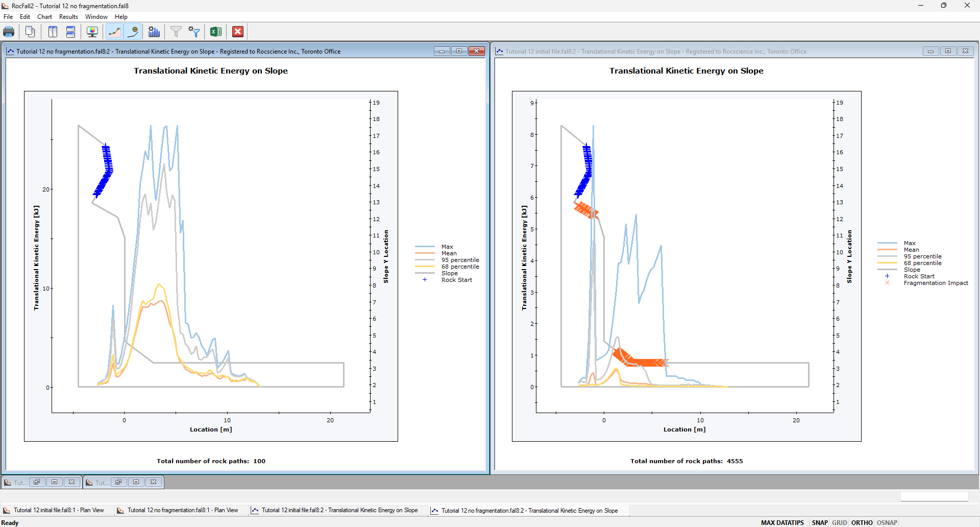Click the Print toolbar icon
This screenshot has height=527, width=980.
(9, 32)
